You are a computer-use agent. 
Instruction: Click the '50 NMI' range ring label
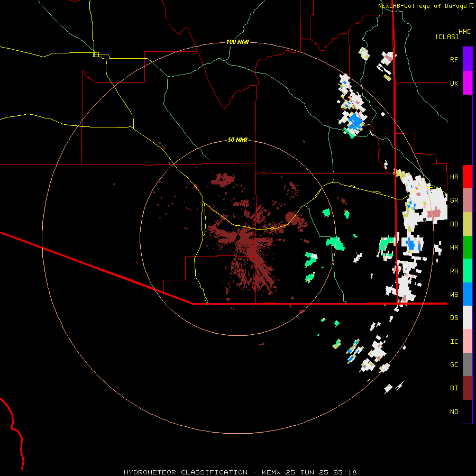(237, 140)
